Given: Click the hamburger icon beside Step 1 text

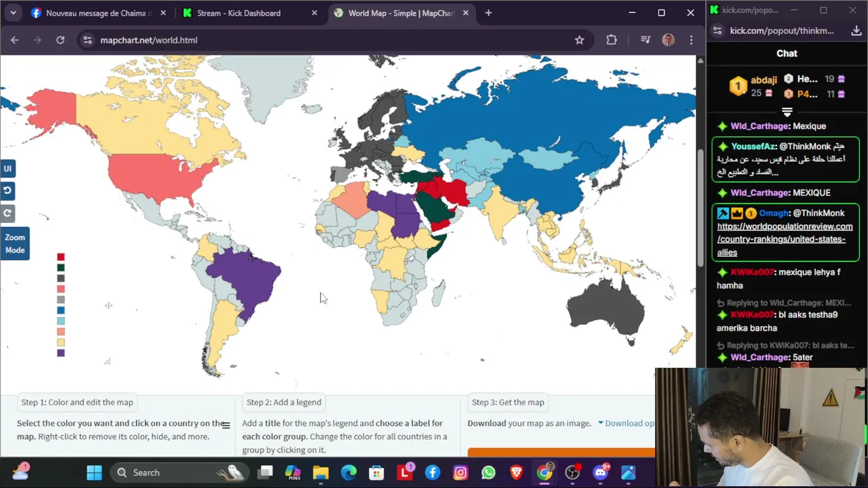Looking at the screenshot, I should coord(226,425).
